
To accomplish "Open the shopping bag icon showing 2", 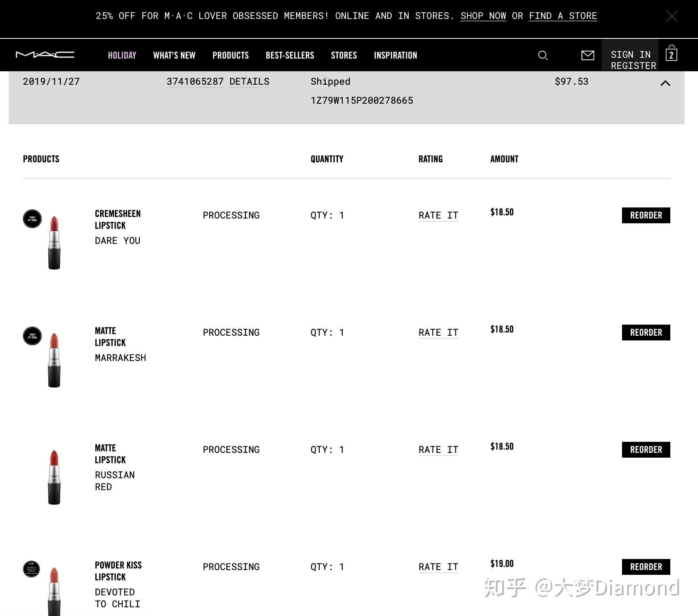I will pos(671,53).
